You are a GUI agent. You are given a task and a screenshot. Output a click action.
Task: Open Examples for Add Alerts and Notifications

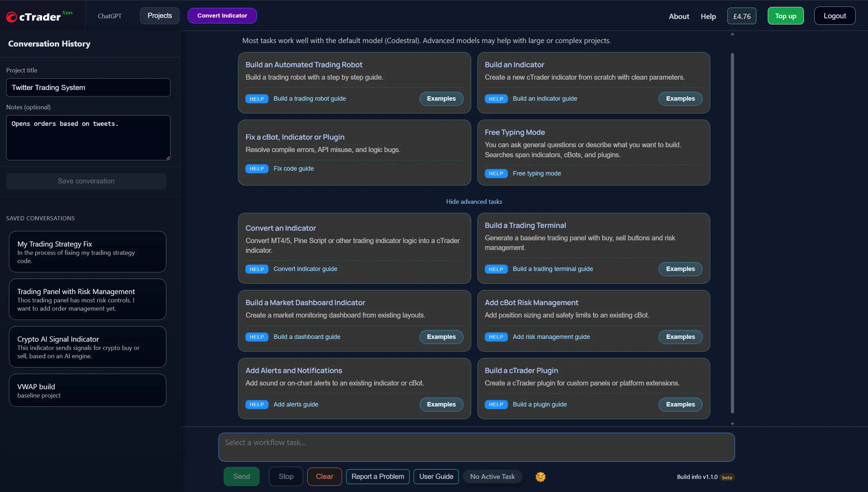441,404
